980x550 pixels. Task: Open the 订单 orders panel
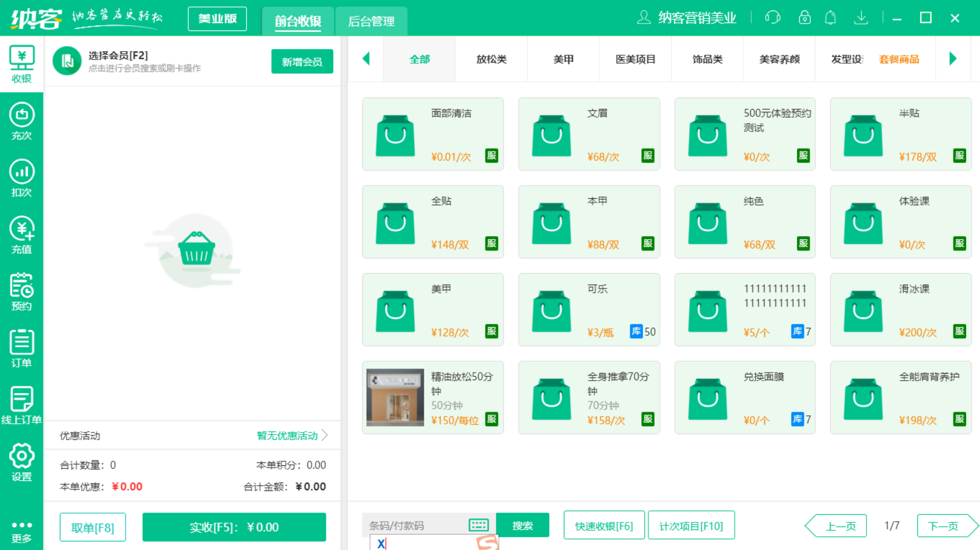[x=21, y=347]
